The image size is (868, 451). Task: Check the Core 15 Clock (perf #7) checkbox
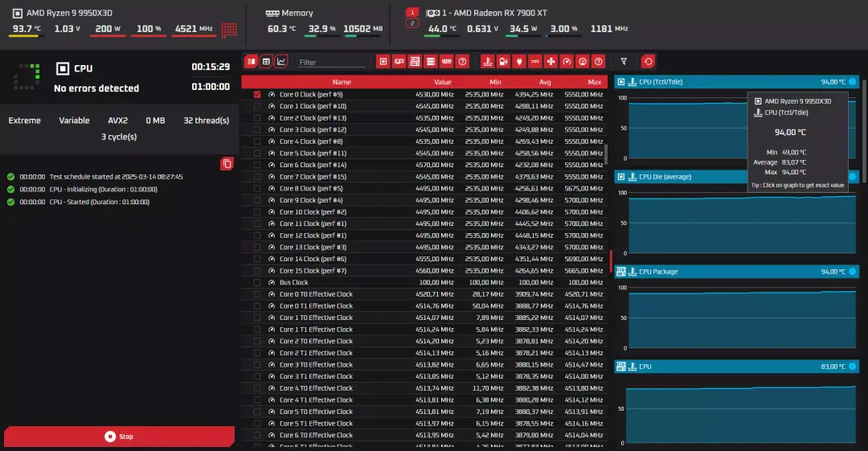(x=257, y=270)
